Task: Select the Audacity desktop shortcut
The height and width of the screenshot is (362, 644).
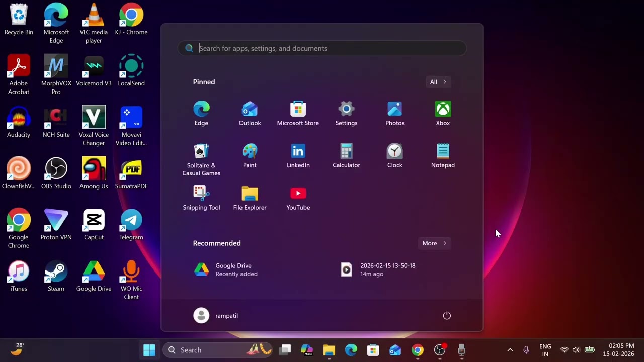Action: (19, 122)
